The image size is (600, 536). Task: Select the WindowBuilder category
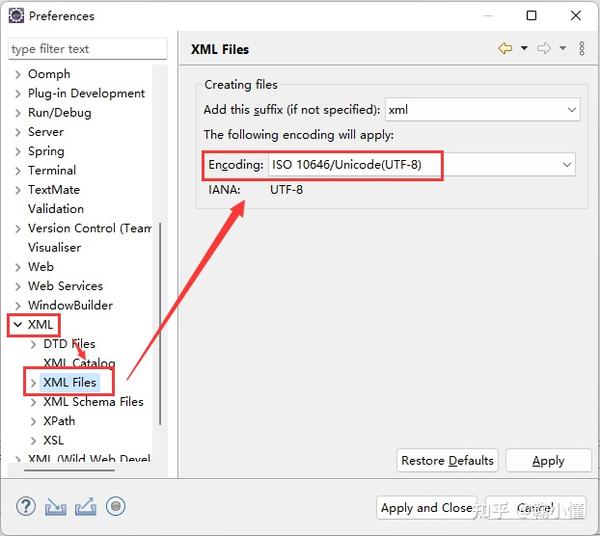point(70,305)
